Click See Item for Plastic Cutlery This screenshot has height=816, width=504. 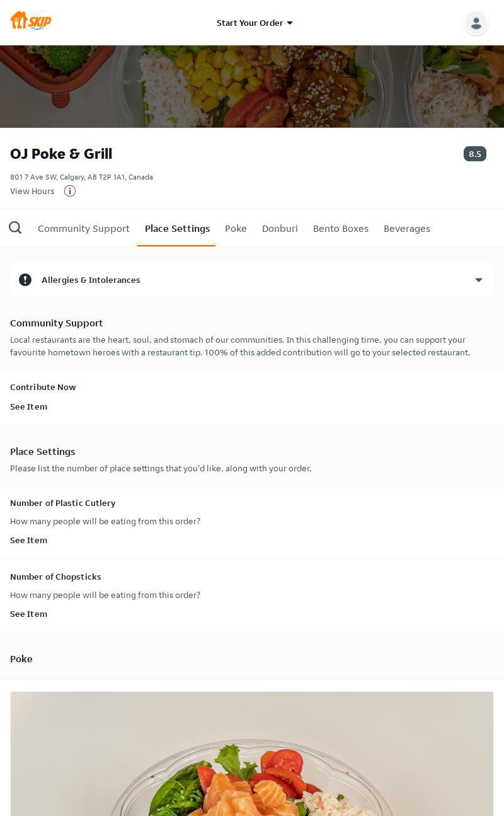tap(28, 540)
